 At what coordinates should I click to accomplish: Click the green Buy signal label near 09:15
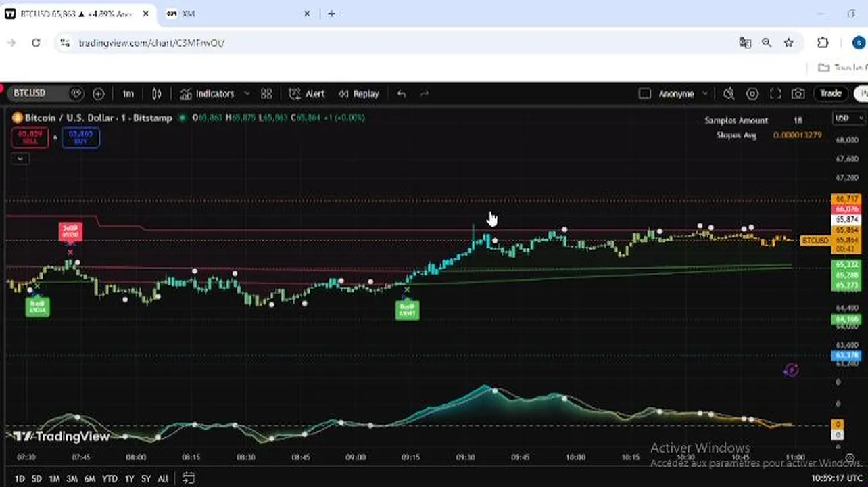click(407, 310)
